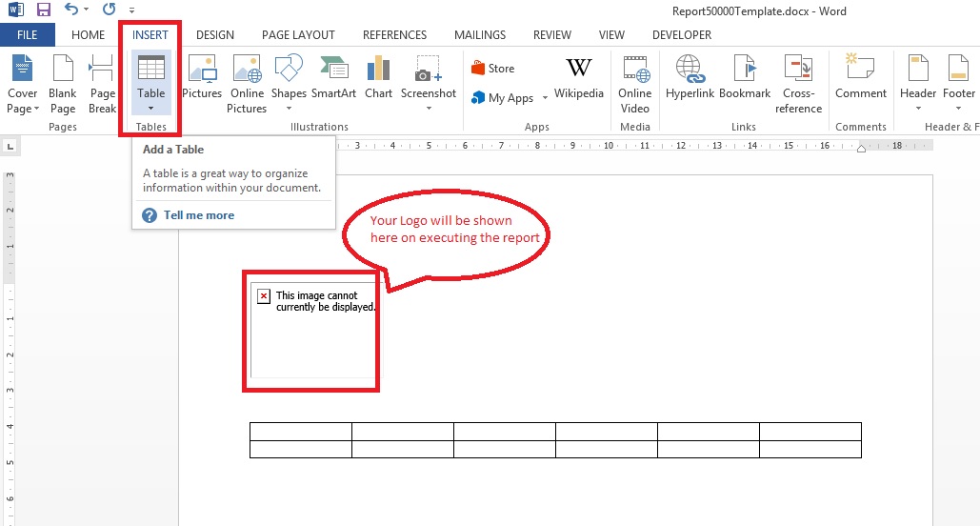The width and height of the screenshot is (980, 526).
Task: Undo the last action
Action: [70, 10]
